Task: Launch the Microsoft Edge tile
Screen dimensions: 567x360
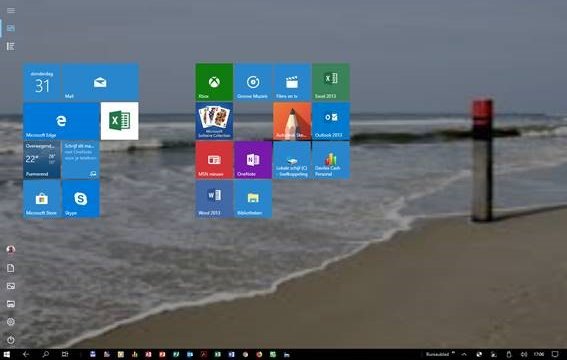Action: click(x=61, y=121)
